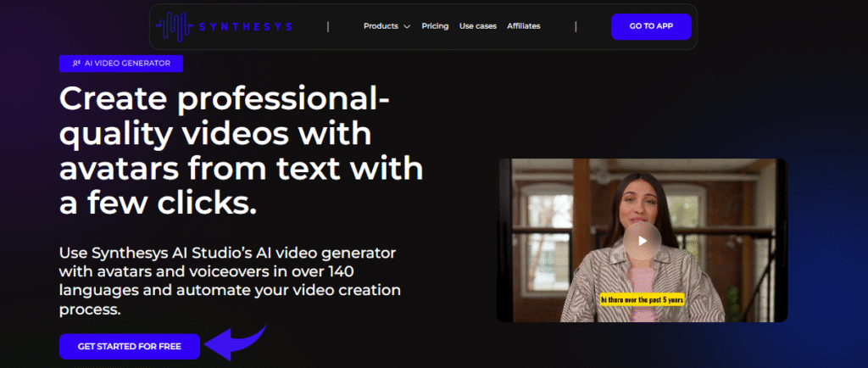Click the SYNTHESYS wordmark in the header
This screenshot has width=868, height=368.
[246, 26]
